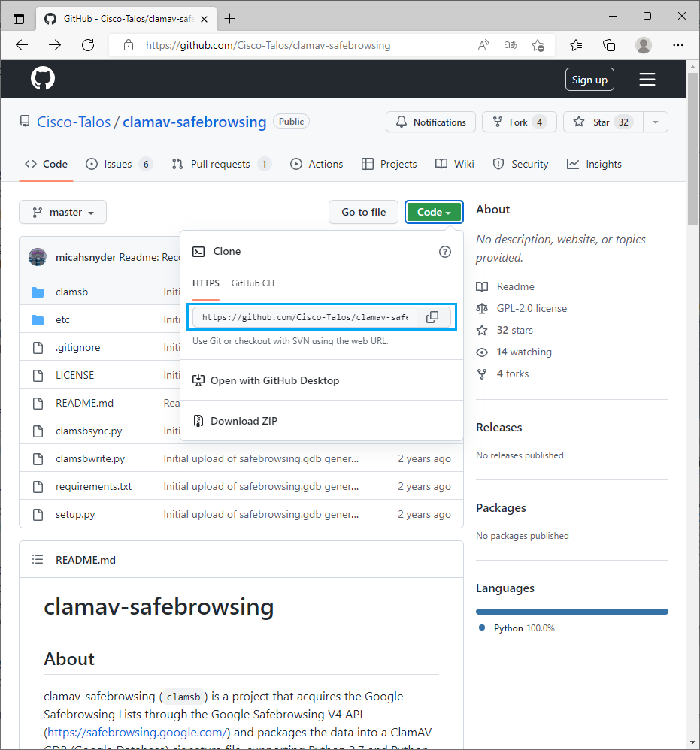
Task: Collapse the green Code dropdown
Action: click(x=434, y=212)
